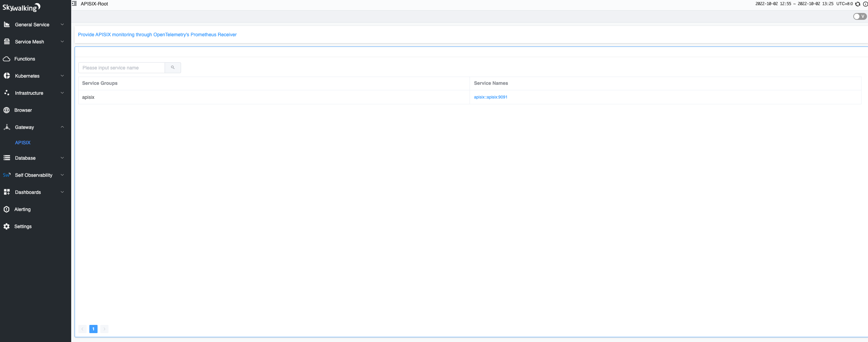Click the UTC+8:0 timezone label

click(x=844, y=4)
